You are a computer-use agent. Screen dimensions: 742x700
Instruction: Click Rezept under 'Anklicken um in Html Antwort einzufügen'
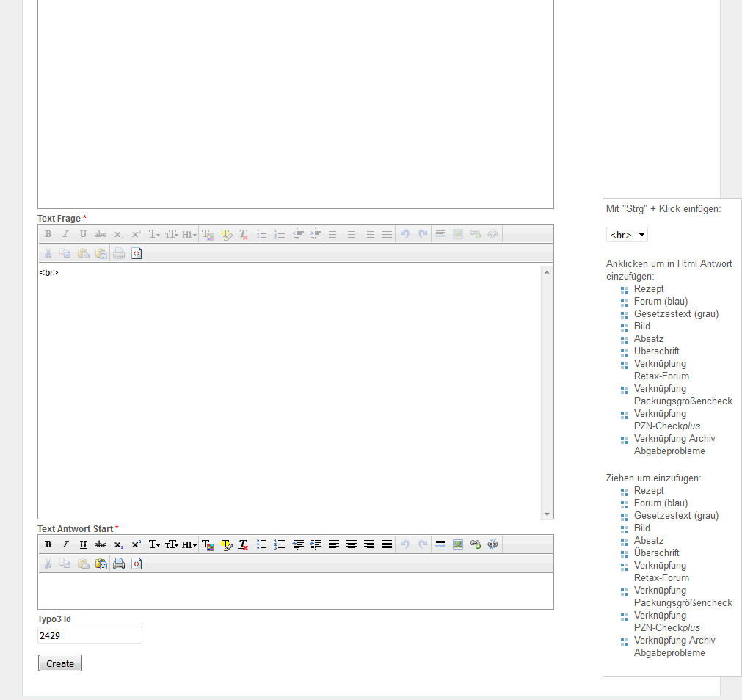[x=649, y=289]
